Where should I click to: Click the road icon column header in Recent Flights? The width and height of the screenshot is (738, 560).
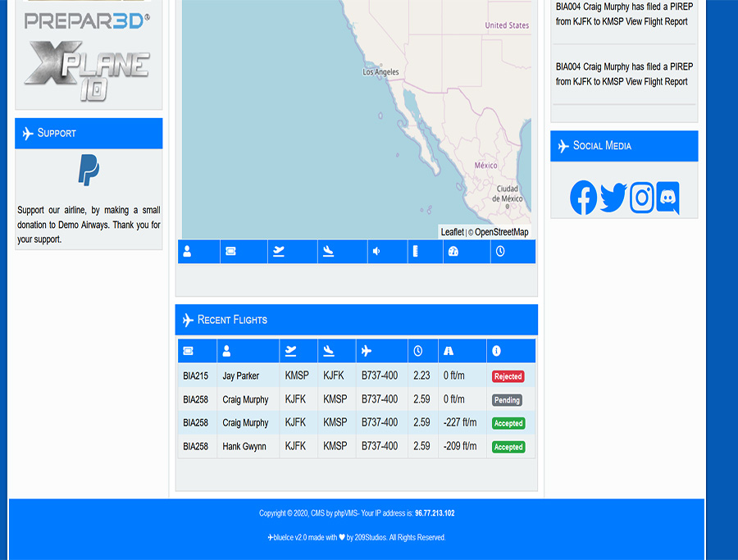click(449, 351)
